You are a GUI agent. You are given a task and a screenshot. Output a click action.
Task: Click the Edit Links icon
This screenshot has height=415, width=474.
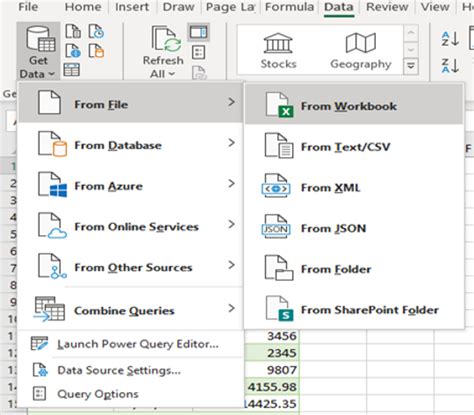pyautogui.click(x=199, y=72)
